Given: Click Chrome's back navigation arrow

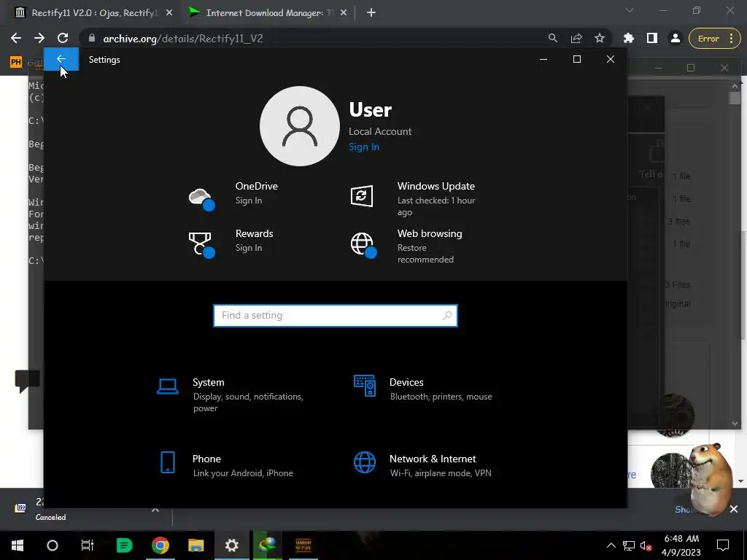Looking at the screenshot, I should coord(16,38).
